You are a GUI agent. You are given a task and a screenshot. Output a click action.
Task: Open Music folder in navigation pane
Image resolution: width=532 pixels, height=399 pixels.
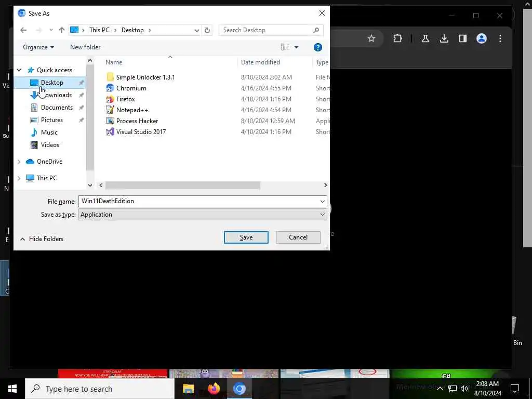(x=49, y=132)
